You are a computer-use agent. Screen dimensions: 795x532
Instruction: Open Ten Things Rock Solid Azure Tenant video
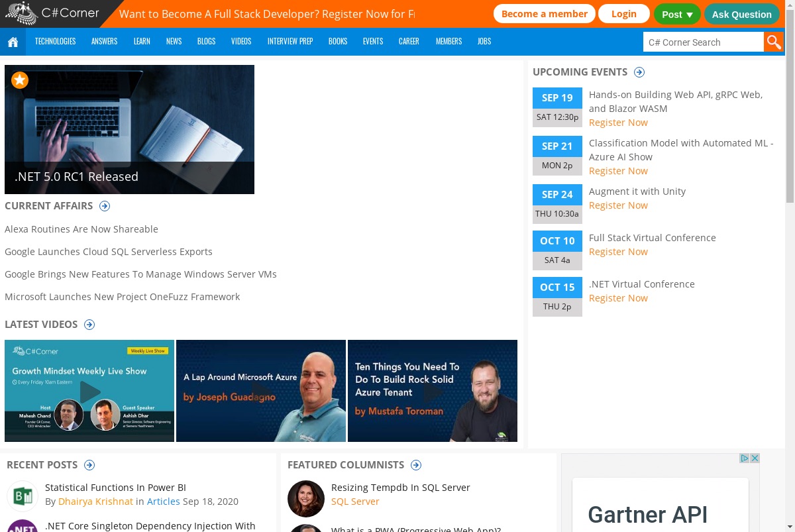click(x=433, y=391)
